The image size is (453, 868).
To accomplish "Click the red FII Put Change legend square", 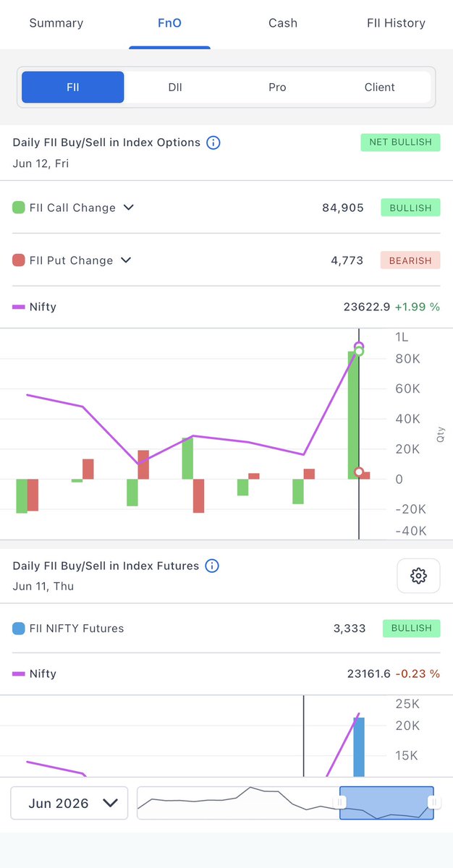I will 19,260.
